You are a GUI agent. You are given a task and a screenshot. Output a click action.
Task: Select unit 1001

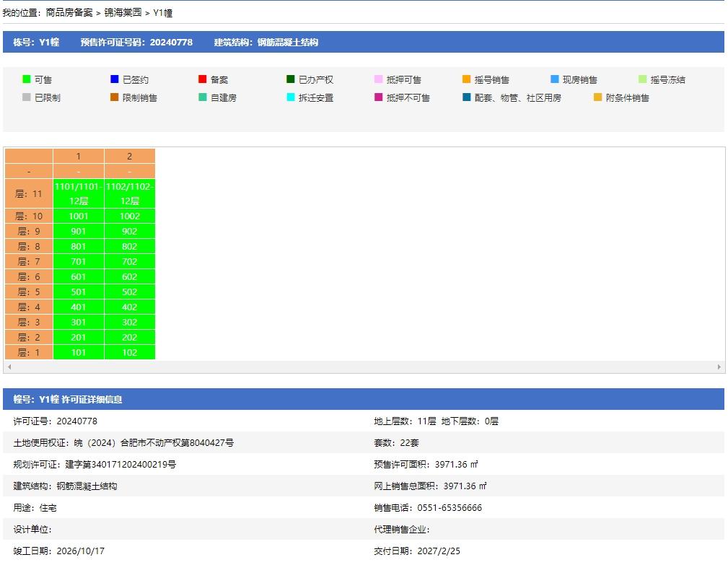tap(79, 216)
